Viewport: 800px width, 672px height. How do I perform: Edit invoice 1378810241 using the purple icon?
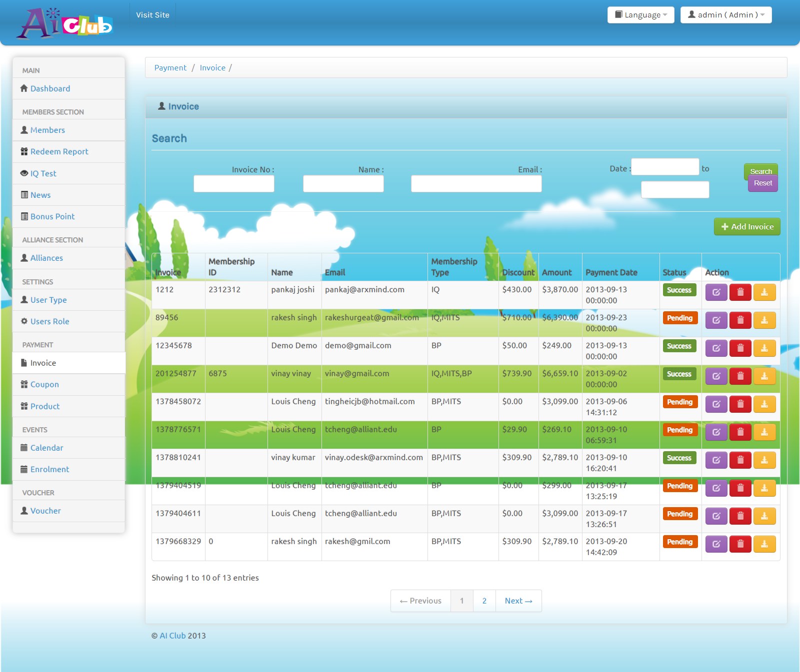tap(716, 460)
